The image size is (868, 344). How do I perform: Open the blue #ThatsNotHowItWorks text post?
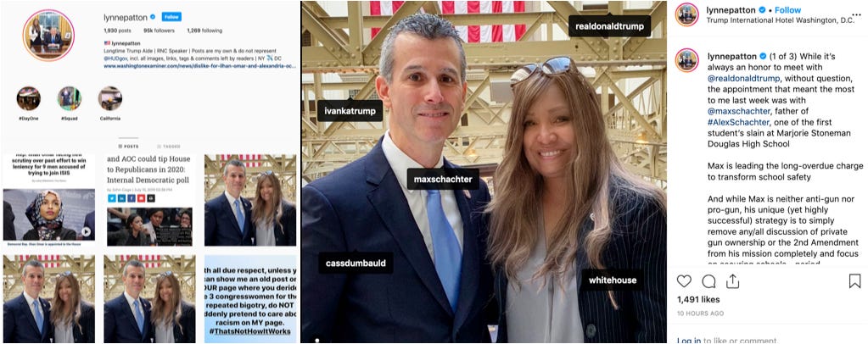(x=250, y=298)
